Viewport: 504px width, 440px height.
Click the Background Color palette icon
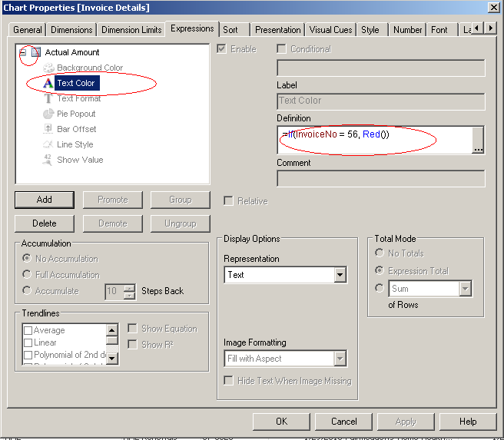48,68
